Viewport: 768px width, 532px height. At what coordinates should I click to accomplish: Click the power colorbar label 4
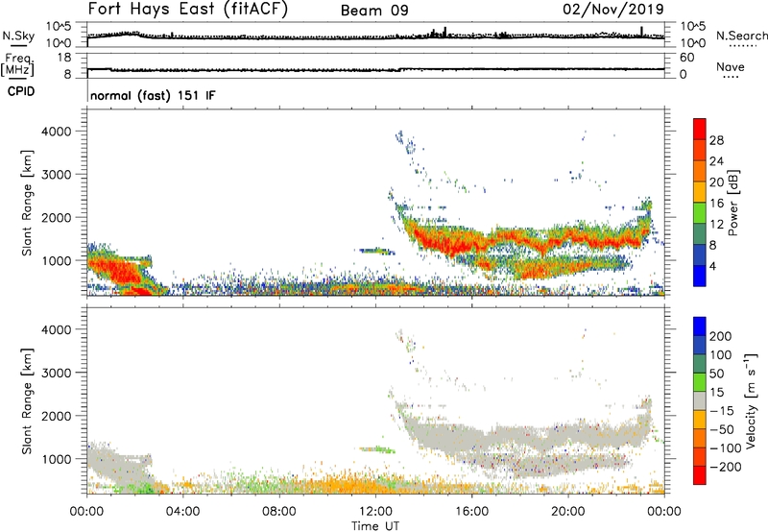point(712,266)
